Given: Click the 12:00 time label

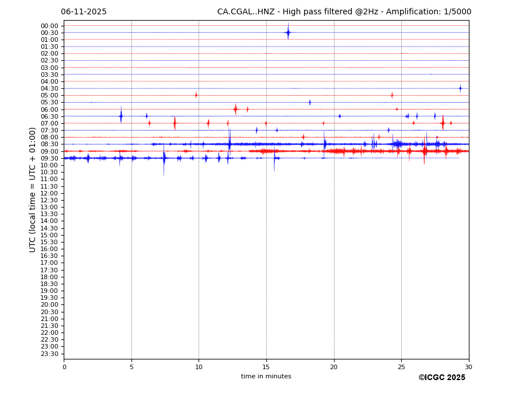Looking at the screenshot, I should tap(49, 193).
